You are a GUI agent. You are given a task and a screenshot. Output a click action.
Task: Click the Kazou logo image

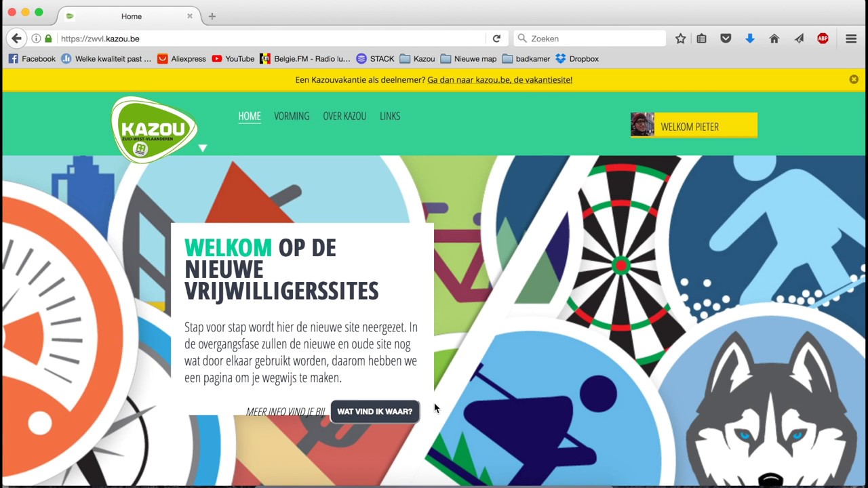click(155, 129)
